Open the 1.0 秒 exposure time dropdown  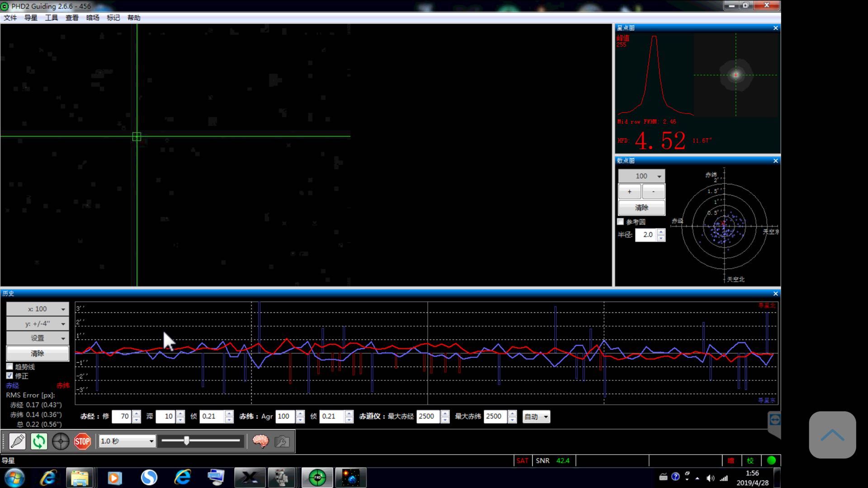127,441
